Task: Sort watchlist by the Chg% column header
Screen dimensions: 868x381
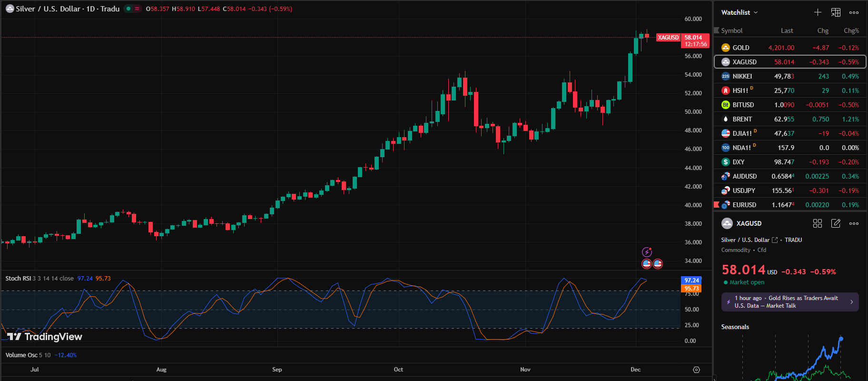Action: (x=851, y=30)
